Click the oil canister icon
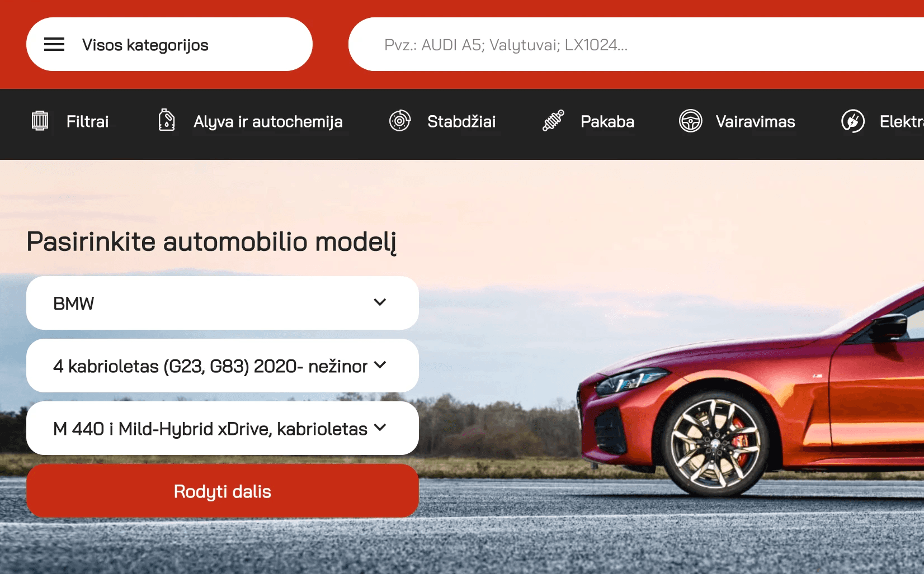The width and height of the screenshot is (924, 574). [166, 121]
